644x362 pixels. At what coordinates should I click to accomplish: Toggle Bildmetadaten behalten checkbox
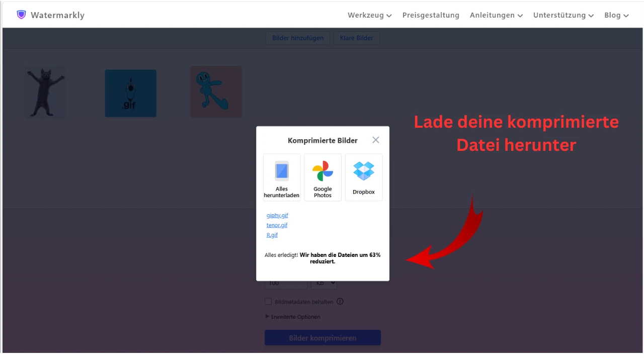click(x=268, y=302)
